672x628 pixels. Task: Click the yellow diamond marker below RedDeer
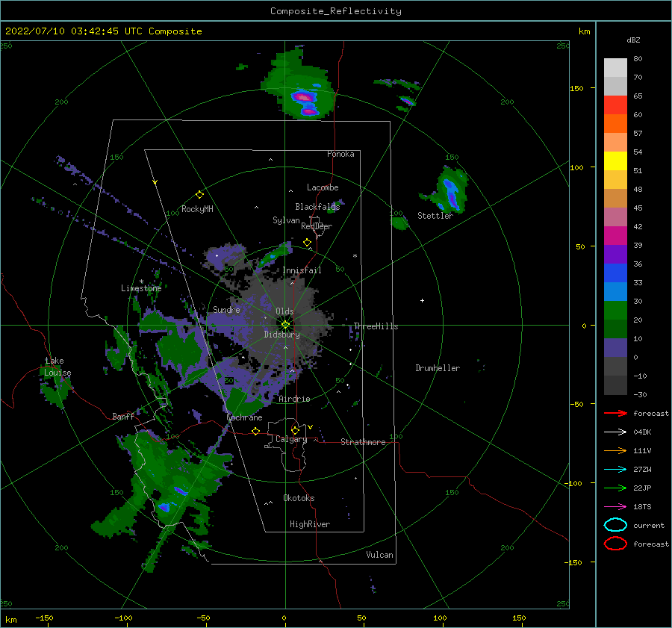pyautogui.click(x=307, y=243)
